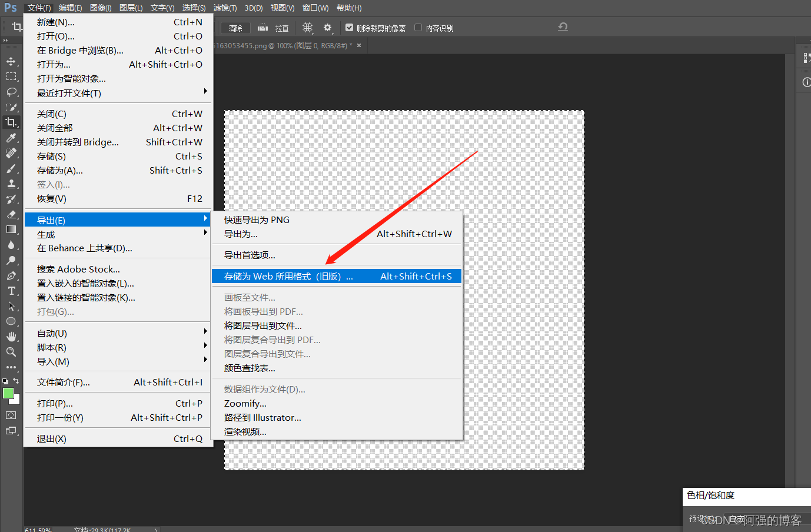
Task: Choose 存储为(A)... from File menu
Action: point(118,170)
